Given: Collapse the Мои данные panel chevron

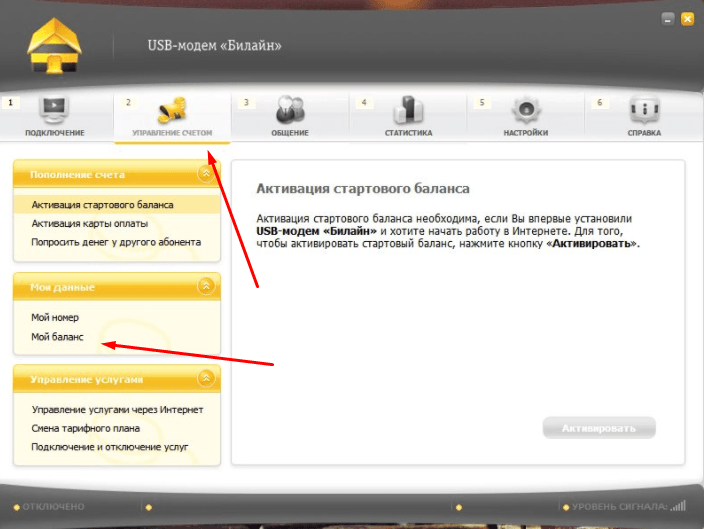Looking at the screenshot, I should tap(206, 286).
